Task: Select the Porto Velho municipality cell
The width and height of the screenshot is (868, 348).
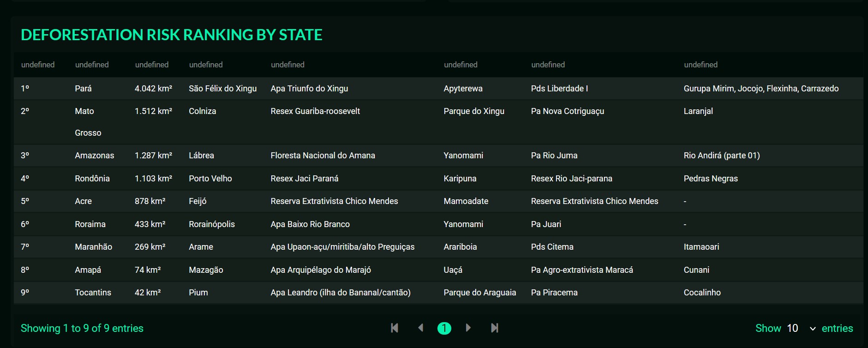Action: tap(210, 179)
